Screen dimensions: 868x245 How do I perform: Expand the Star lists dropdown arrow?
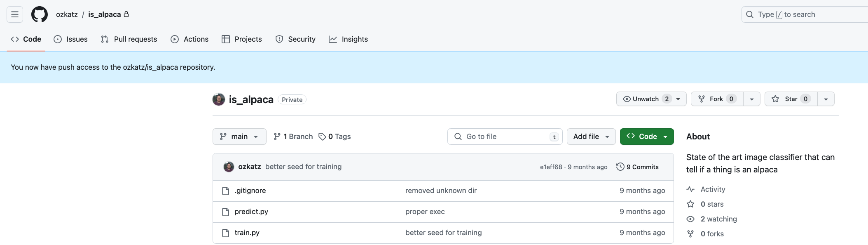pos(826,99)
